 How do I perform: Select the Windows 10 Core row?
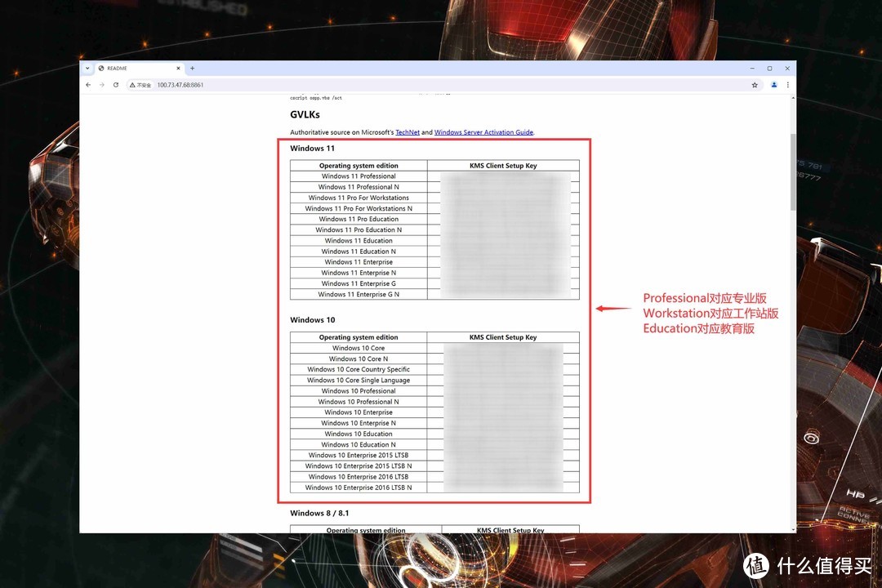tap(434, 348)
